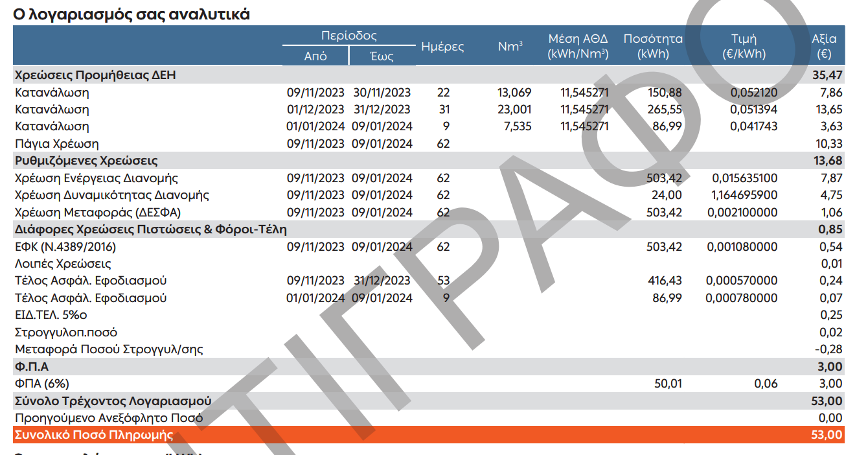Click the Nm³ value "7,535"
Image resolution: width=868 pixels, height=455 pixels.
[517, 126]
